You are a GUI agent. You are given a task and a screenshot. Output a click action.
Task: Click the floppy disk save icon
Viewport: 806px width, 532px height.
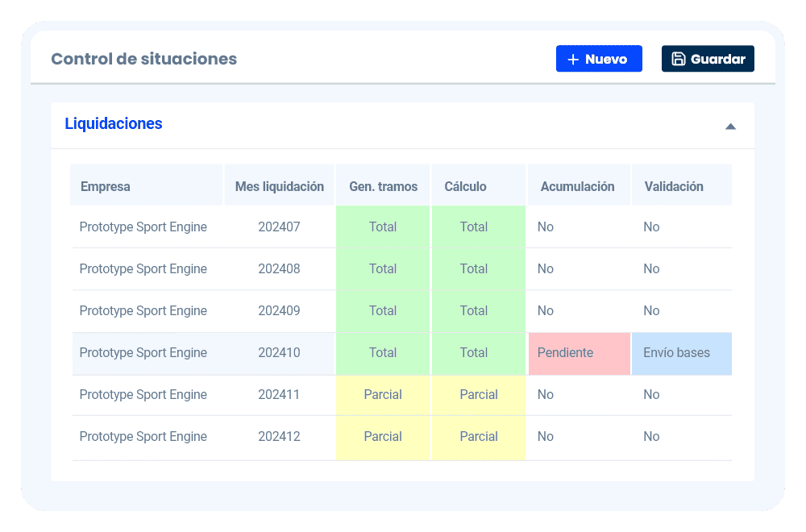(678, 59)
